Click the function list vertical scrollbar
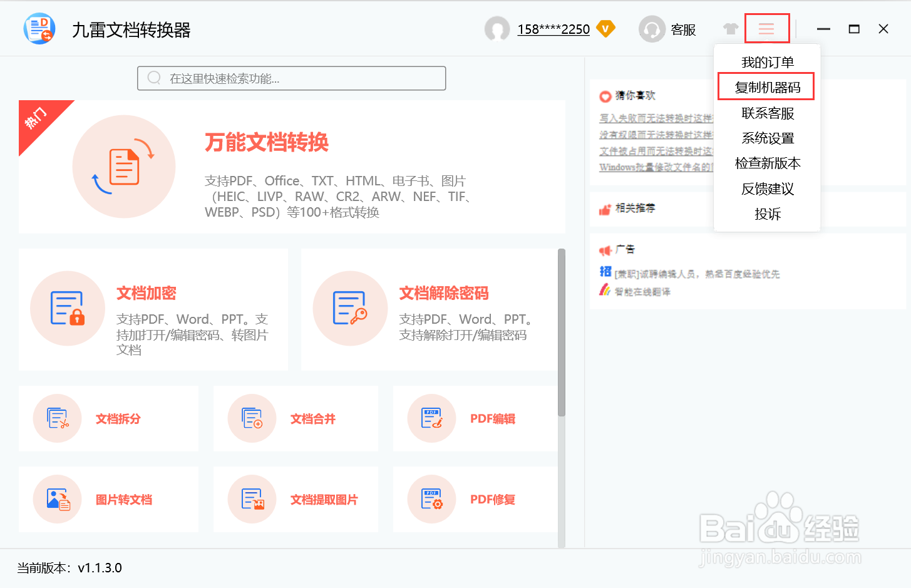Image resolution: width=911 pixels, height=588 pixels. click(562, 333)
